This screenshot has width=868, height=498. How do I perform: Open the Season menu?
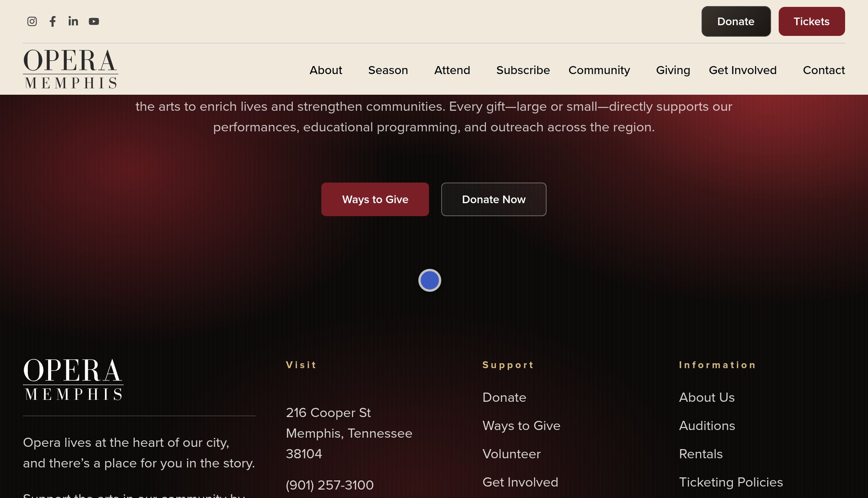coord(388,70)
